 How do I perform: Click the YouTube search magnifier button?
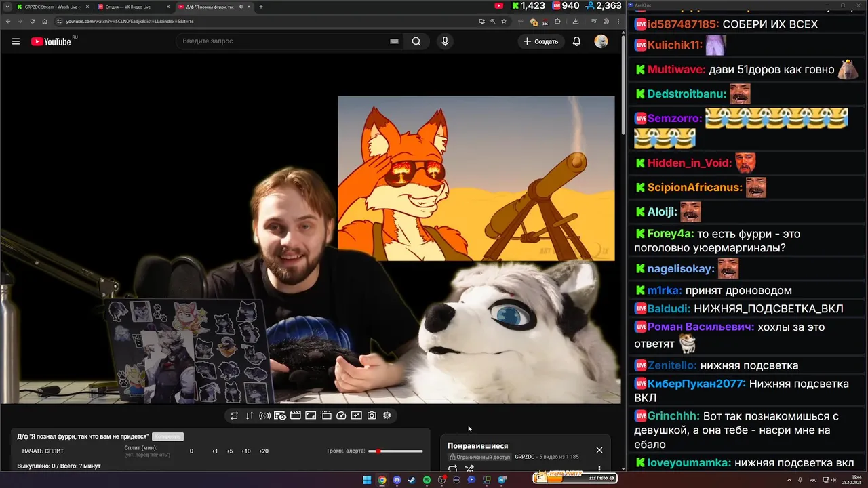pyautogui.click(x=416, y=41)
